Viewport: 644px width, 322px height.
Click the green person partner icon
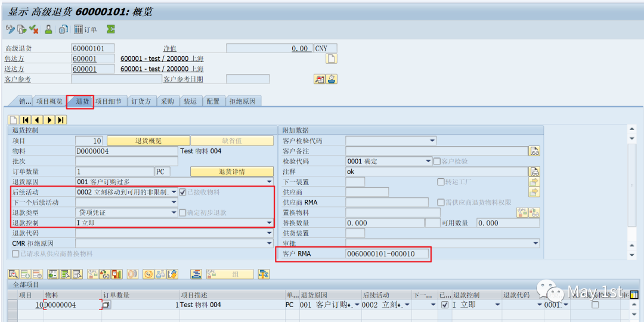(49, 30)
